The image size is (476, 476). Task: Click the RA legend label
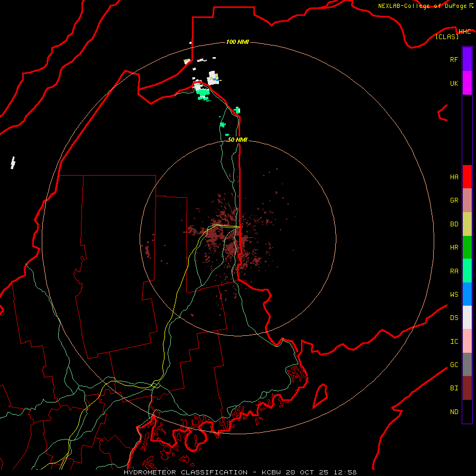coord(454,271)
